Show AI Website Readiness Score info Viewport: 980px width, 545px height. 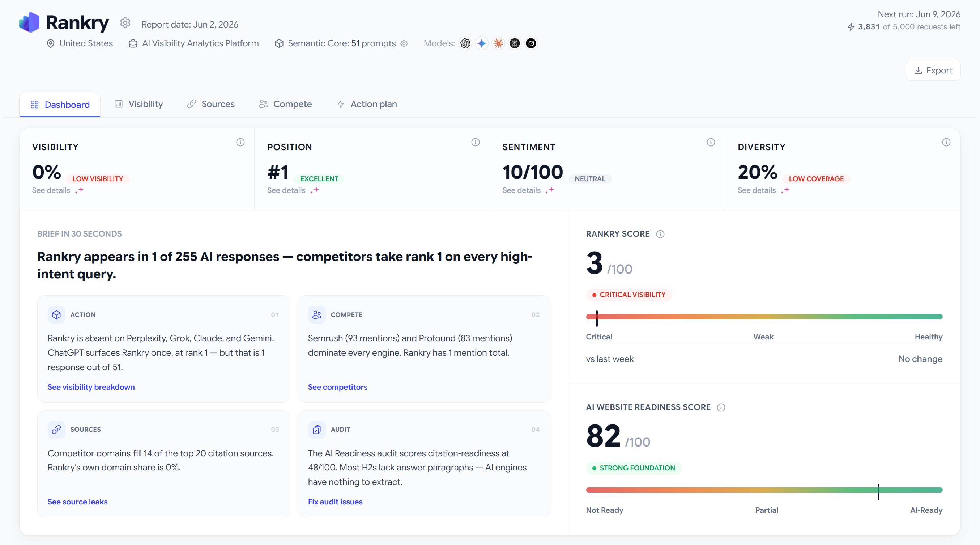(x=721, y=407)
